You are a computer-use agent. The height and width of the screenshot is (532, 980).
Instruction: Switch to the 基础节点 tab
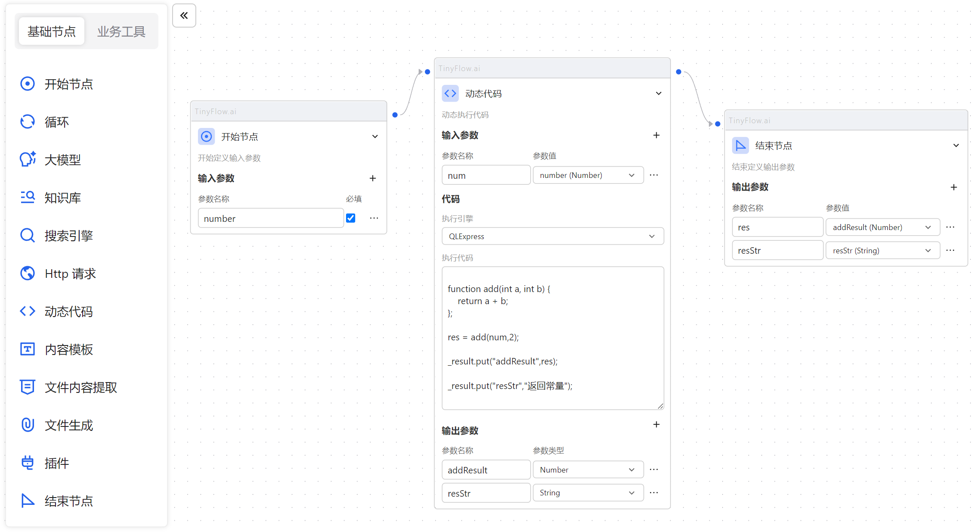point(52,31)
